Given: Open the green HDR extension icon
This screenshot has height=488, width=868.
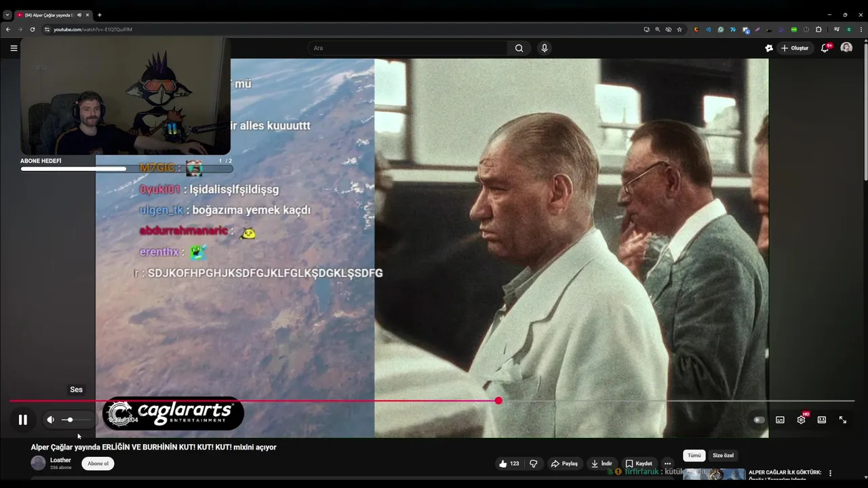Looking at the screenshot, I should pos(794,29).
